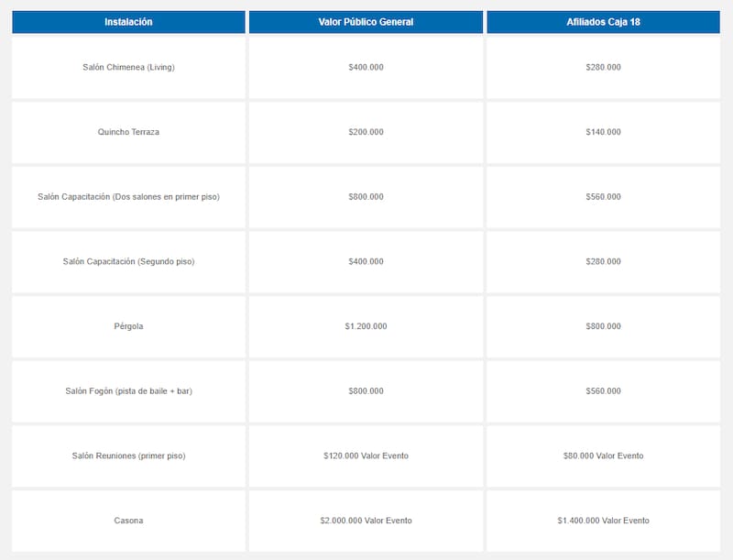Viewport: 733px width, 560px height.
Task: Click Salón Fogón (pista de baile + bar)
Action: pyautogui.click(x=128, y=391)
